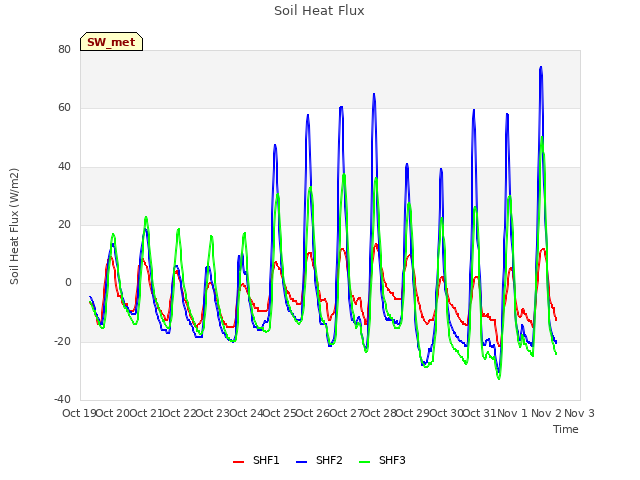This screenshot has height=480, width=640.
Task: Click the -20 y-axis tick label
Action: [x=62, y=341]
